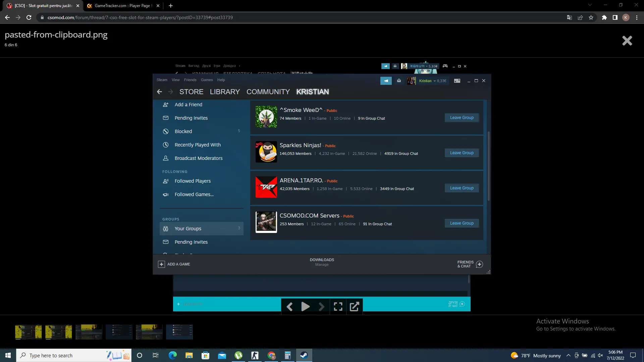Open the Chrome three-dot menu
This screenshot has width=644, height=362.
pyautogui.click(x=637, y=17)
